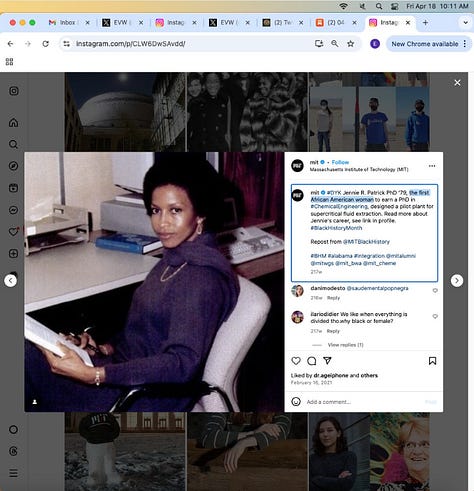
Task: Open dr.ageiphone in liked-by line
Action: [x=331, y=375]
